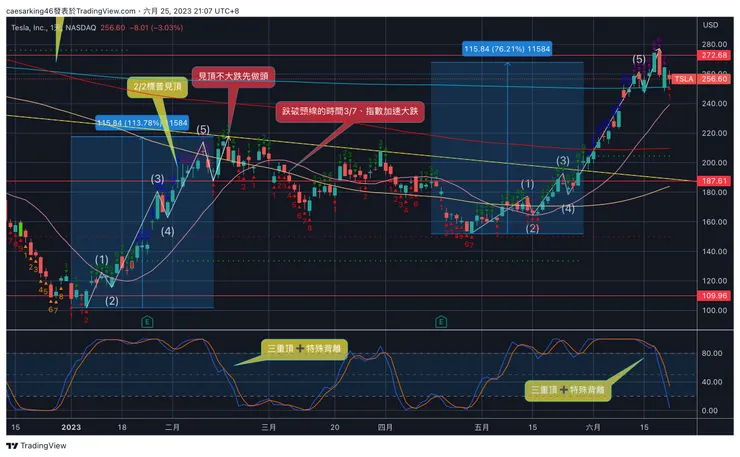740x457 pixels.
Task: Click the 跌破頸線的時間3/7 callout
Action: coord(350,111)
